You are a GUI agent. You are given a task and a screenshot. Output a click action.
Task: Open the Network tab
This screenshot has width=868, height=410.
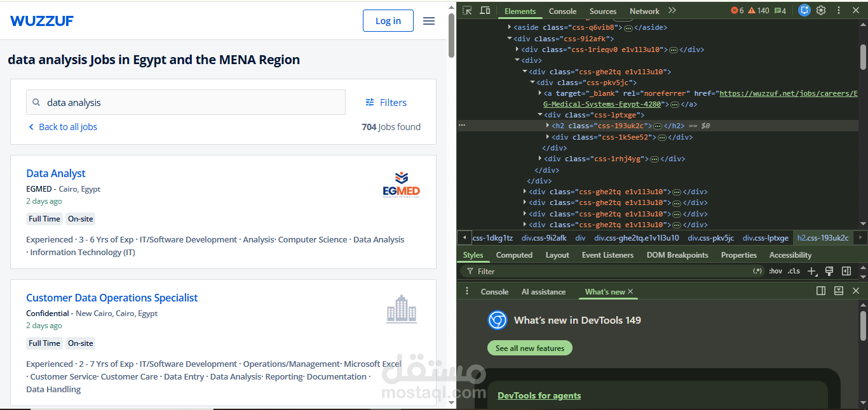click(x=644, y=11)
